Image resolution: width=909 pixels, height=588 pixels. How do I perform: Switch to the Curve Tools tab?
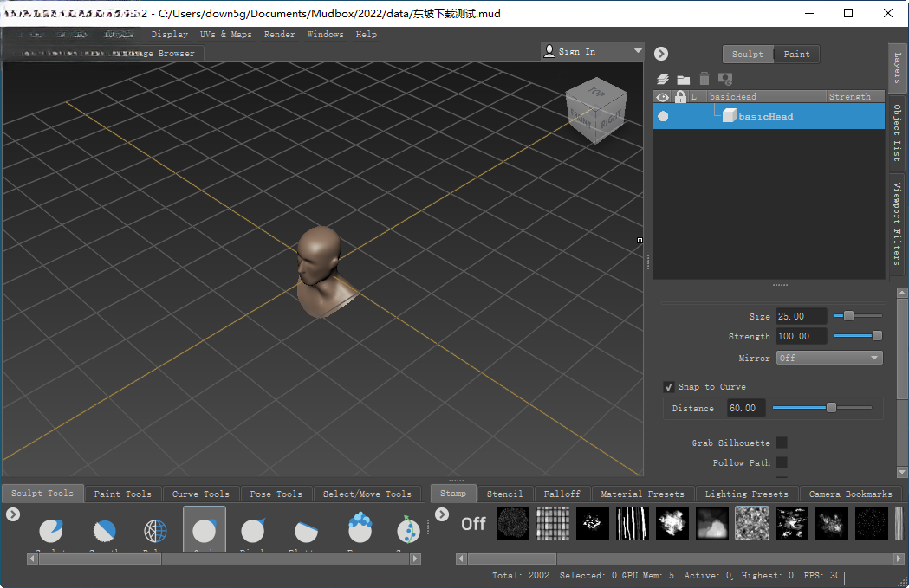(x=200, y=494)
